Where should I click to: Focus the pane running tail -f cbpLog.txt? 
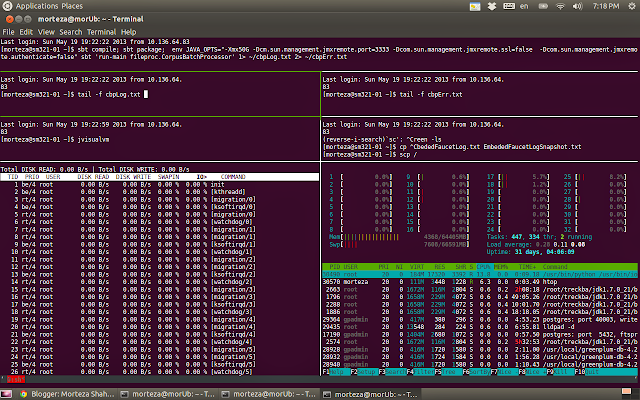click(160, 94)
